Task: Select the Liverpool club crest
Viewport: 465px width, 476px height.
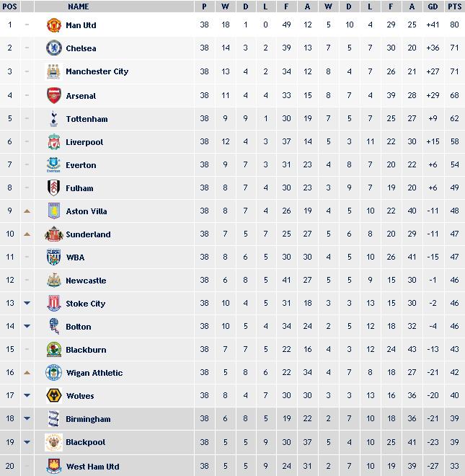Action: pos(54,142)
